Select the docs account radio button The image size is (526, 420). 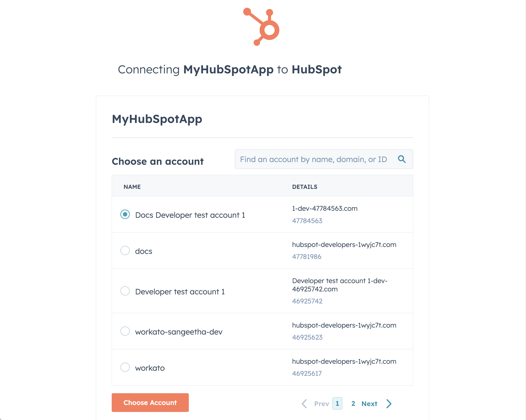pos(125,251)
